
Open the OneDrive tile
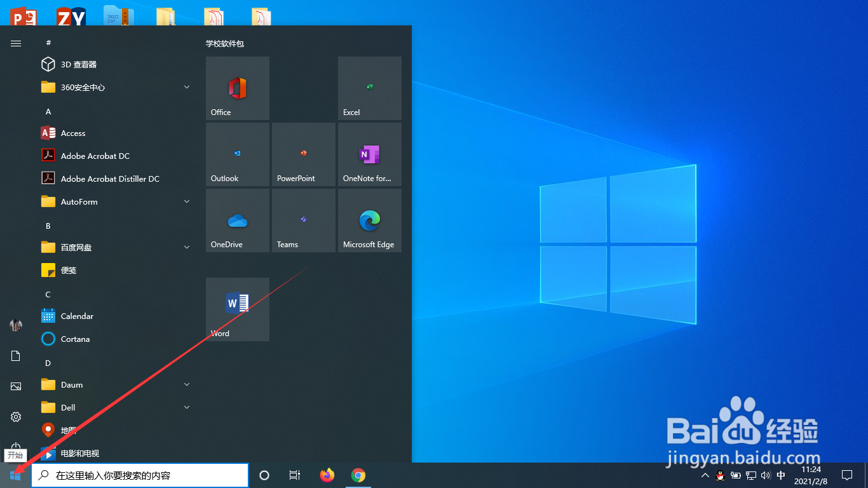[238, 220]
